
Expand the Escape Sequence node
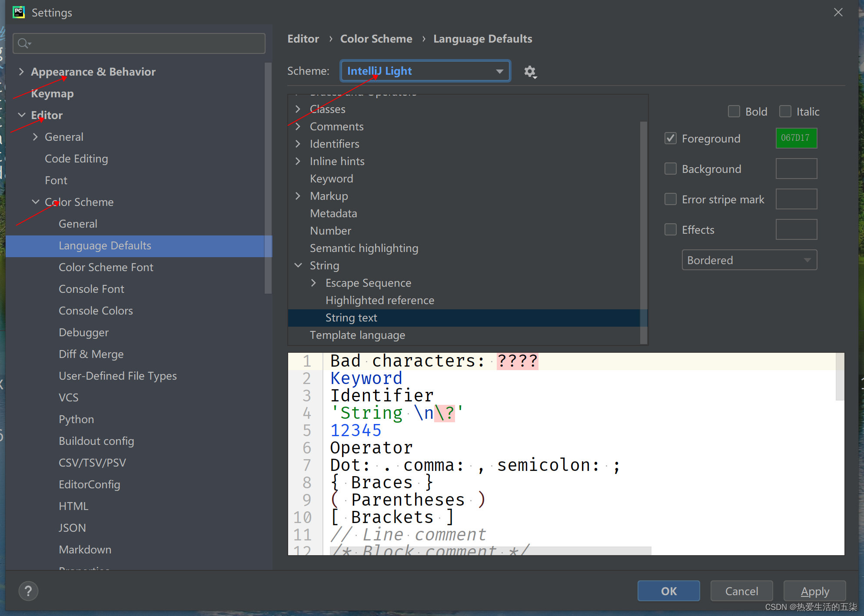point(314,283)
